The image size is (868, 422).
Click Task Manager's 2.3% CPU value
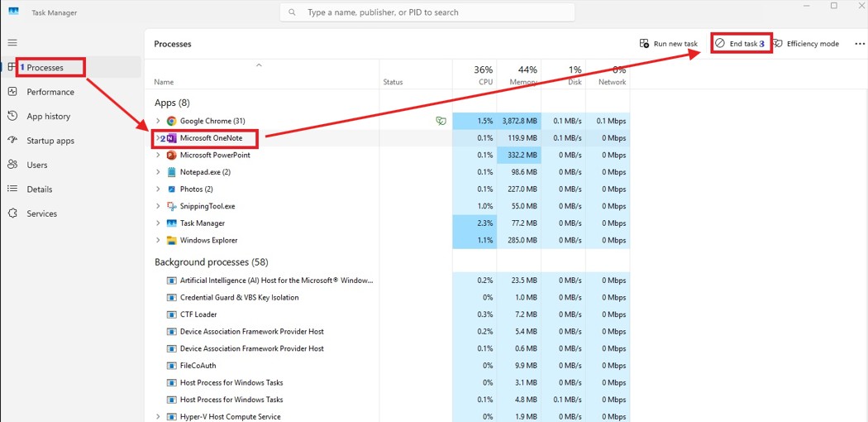point(475,223)
